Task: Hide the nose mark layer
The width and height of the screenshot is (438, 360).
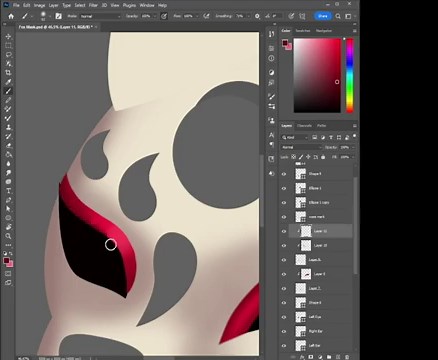Action: pyautogui.click(x=284, y=217)
